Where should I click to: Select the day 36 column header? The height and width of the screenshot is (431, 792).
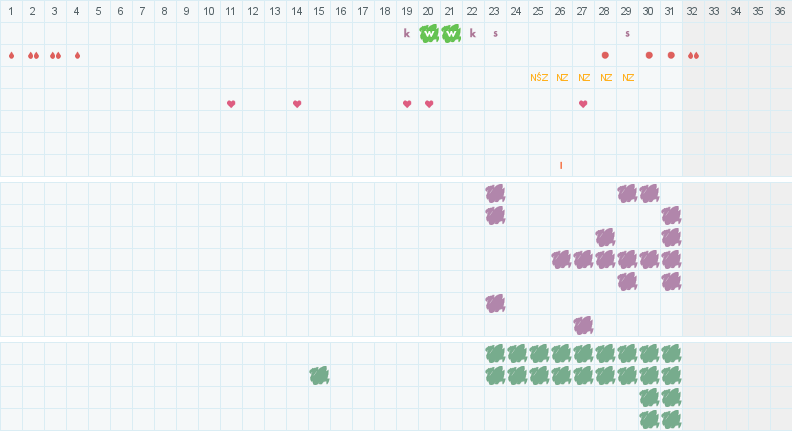pos(780,11)
